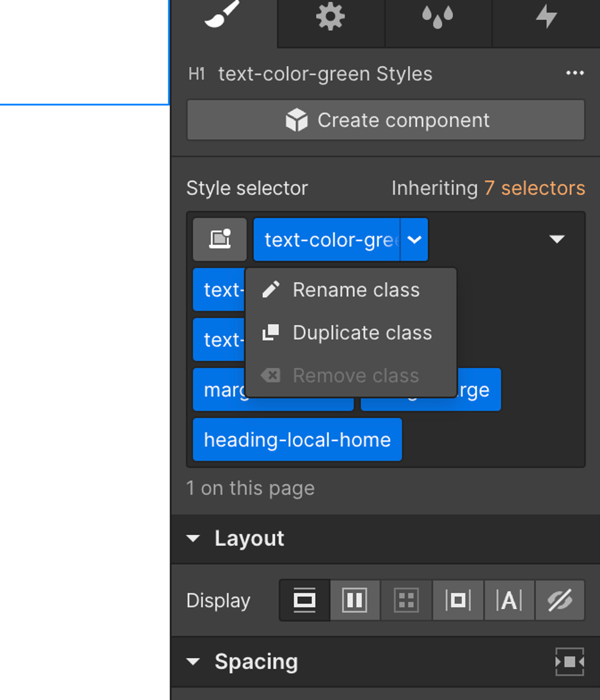Expand the selector states triangle dropdown
The height and width of the screenshot is (700, 600).
pos(557,239)
